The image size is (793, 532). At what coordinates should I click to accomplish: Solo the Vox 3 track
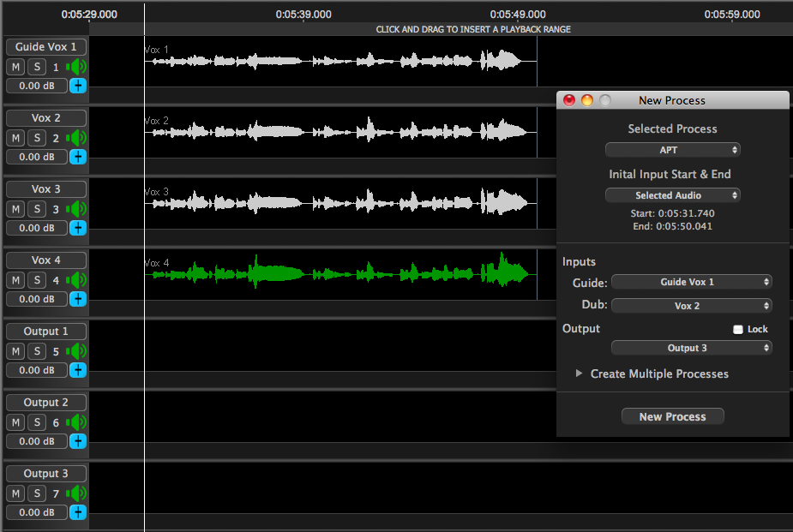click(x=37, y=209)
